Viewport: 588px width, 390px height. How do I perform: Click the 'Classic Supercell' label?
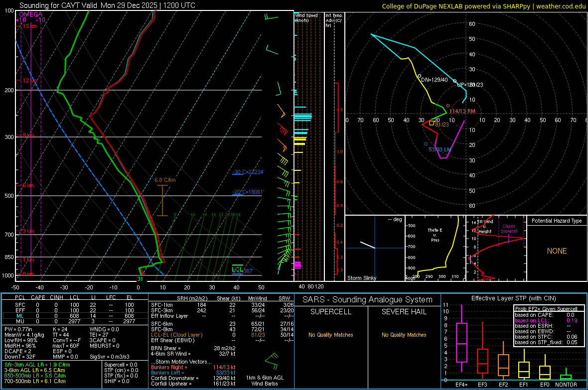[509, 229]
